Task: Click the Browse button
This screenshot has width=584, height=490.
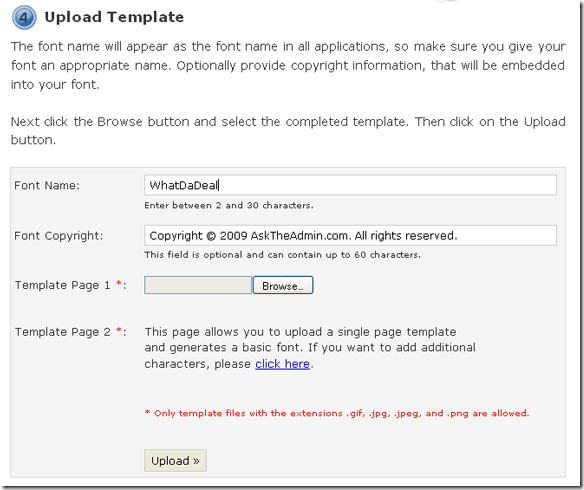Action: (x=283, y=285)
